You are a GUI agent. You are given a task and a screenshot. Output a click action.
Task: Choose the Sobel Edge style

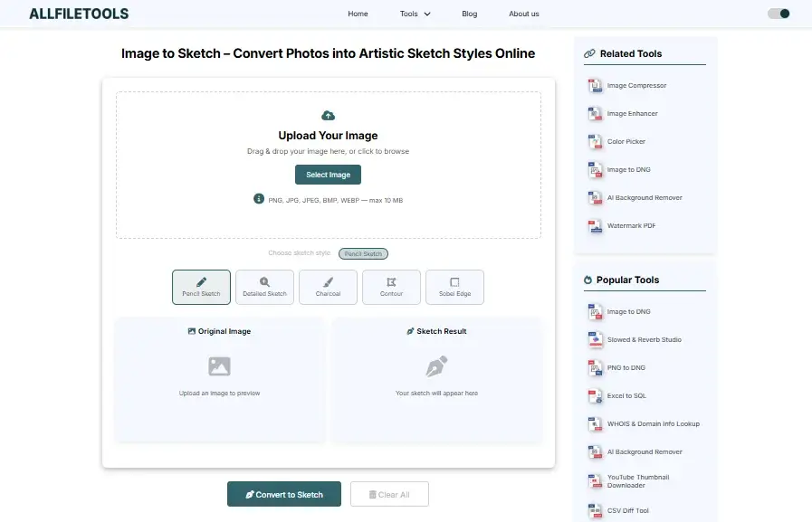454,287
